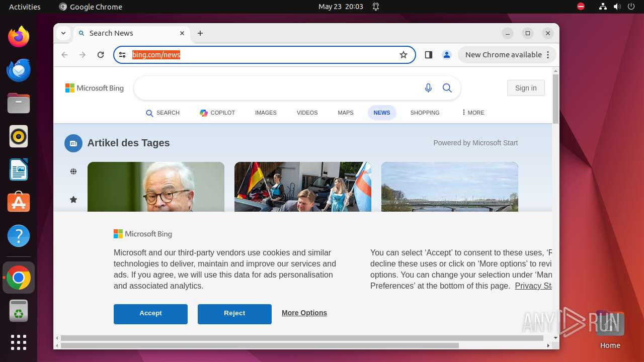Reject the cookie consent

tap(234, 314)
